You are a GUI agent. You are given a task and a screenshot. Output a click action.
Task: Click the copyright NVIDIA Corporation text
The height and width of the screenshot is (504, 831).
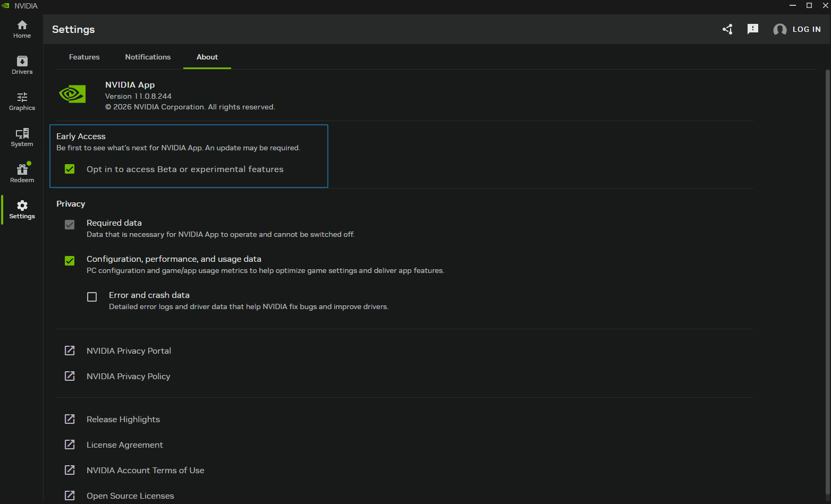click(190, 107)
